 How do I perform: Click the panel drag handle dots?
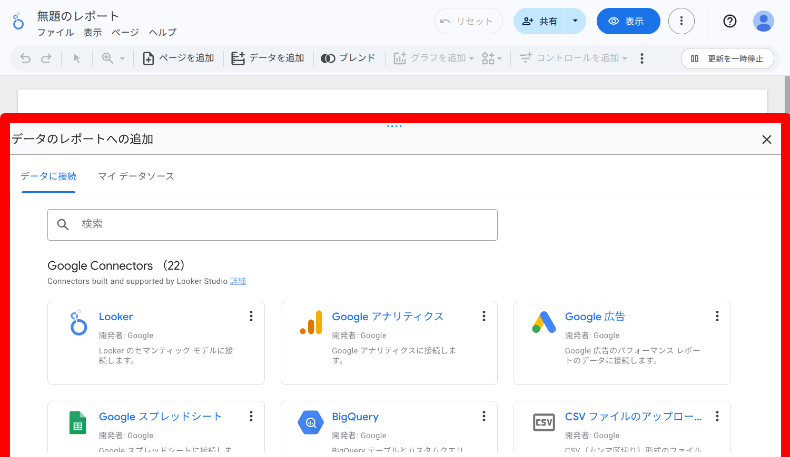tap(394, 126)
